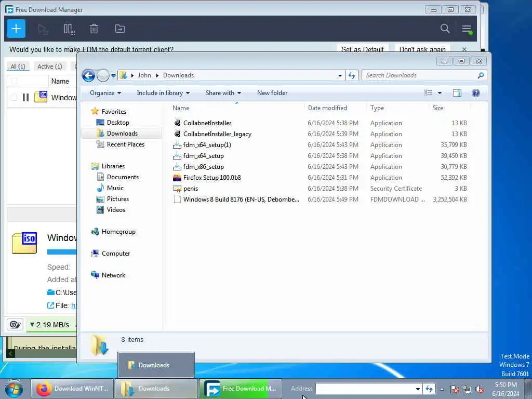Toggle the select-all checkbox in FDM list header

14,81
